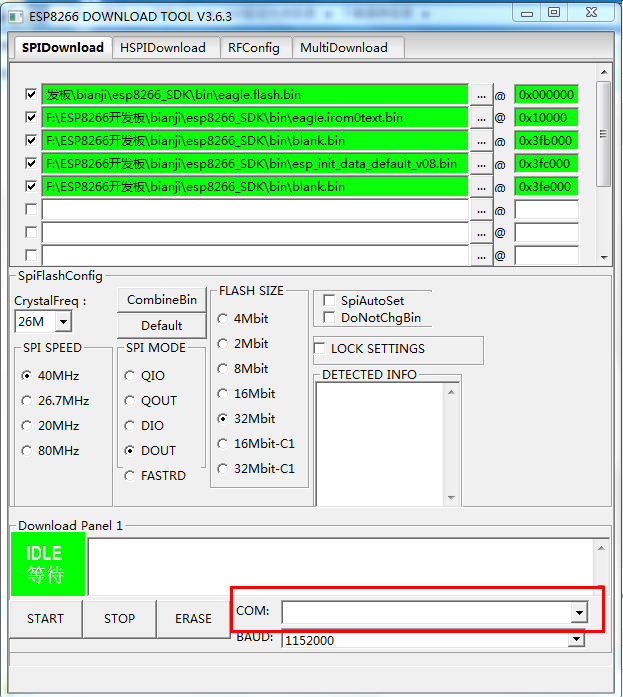Click the DETECTED INFO text area
This screenshot has width=623, height=697.
tap(380, 445)
